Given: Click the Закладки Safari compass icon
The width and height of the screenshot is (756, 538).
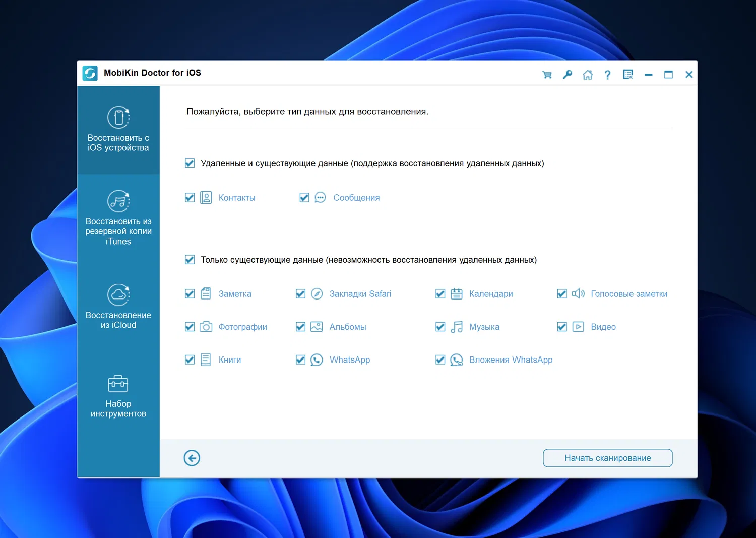Looking at the screenshot, I should tap(317, 294).
